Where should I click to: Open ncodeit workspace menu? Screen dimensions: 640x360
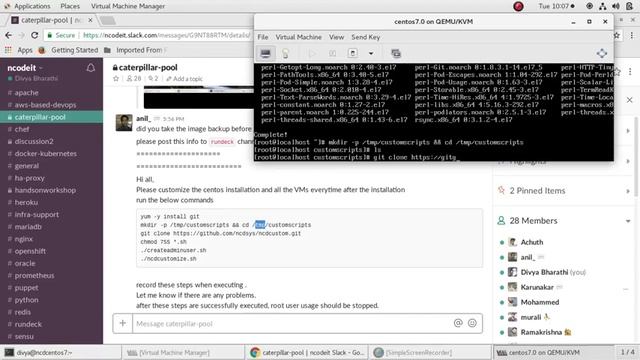pos(25,68)
